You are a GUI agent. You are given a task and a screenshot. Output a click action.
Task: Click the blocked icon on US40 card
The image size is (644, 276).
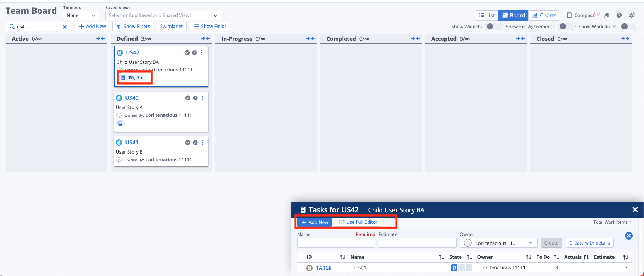195,98
